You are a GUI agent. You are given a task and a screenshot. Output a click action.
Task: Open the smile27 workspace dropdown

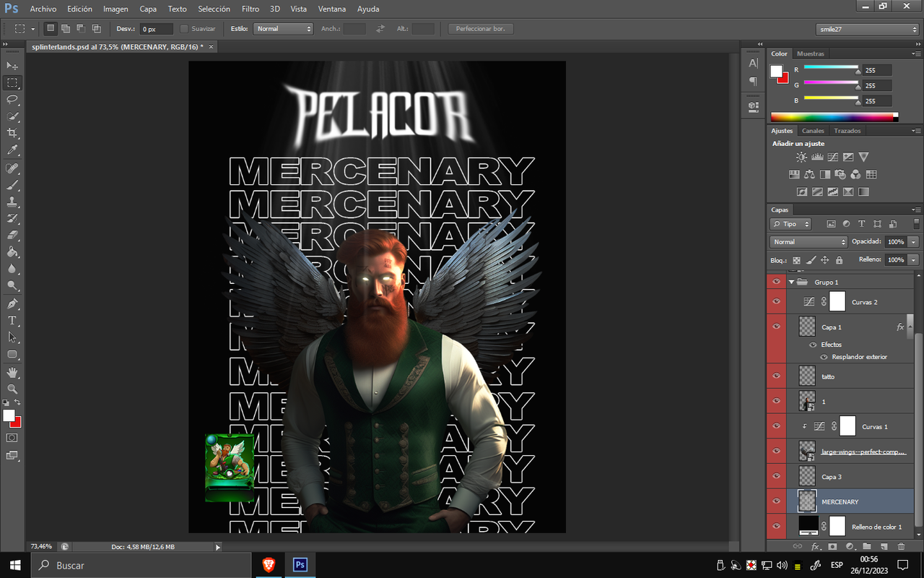pos(867,29)
